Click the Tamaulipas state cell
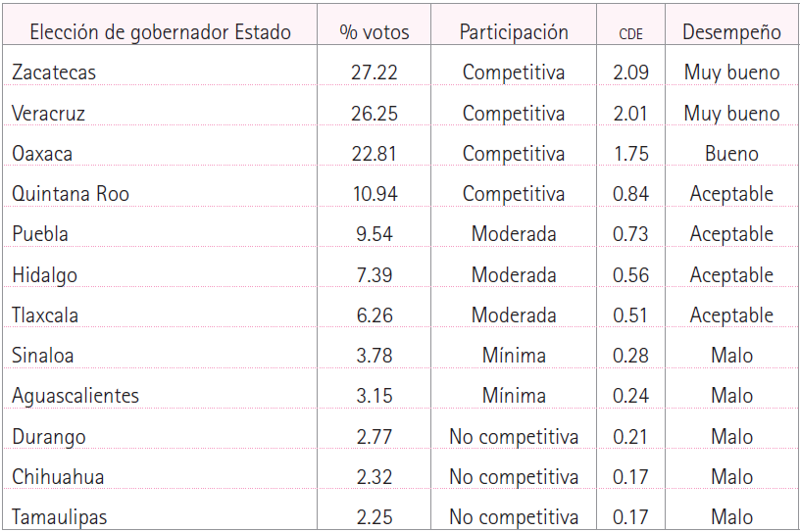 [60, 517]
